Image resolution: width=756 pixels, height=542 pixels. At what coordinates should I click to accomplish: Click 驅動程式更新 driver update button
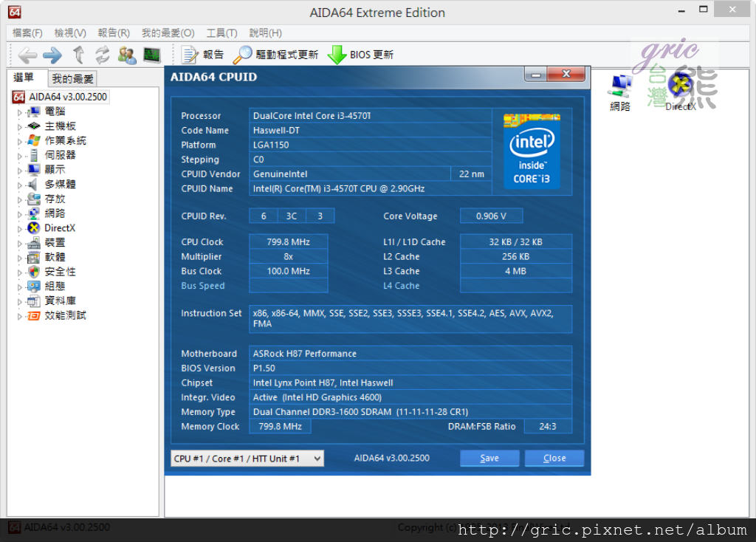click(x=276, y=55)
